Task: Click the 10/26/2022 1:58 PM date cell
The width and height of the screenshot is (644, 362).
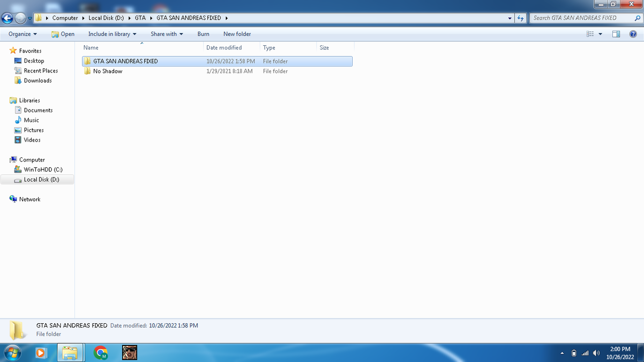Action: (231, 61)
